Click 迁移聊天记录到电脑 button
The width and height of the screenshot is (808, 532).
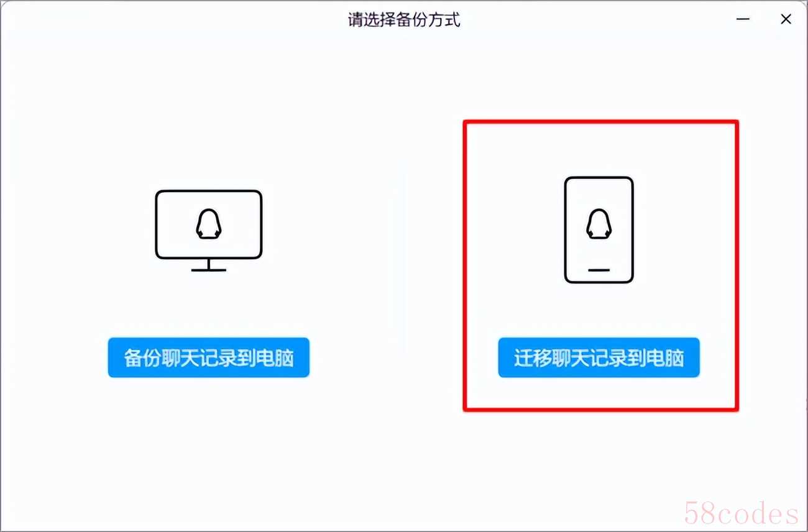point(599,358)
